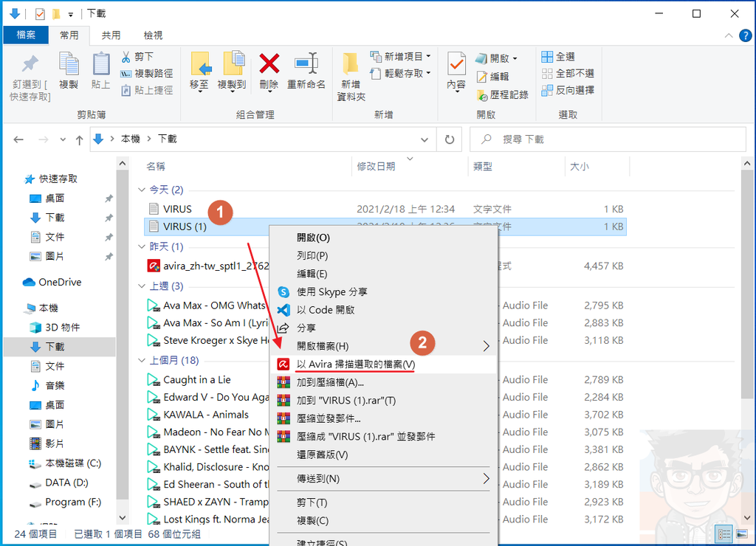Switch to details view in status bar

tap(724, 534)
